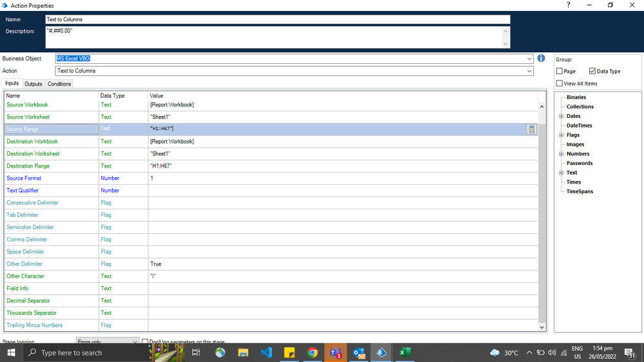
Task: Expand the Numbers tree node
Action: pos(561,154)
